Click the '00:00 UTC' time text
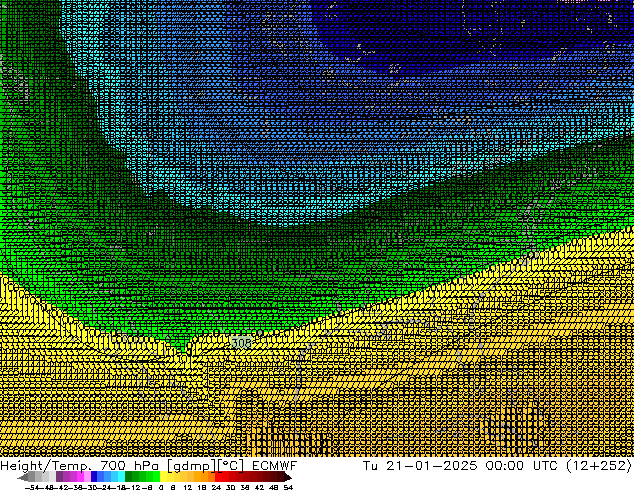The image size is (634, 490). [524, 466]
